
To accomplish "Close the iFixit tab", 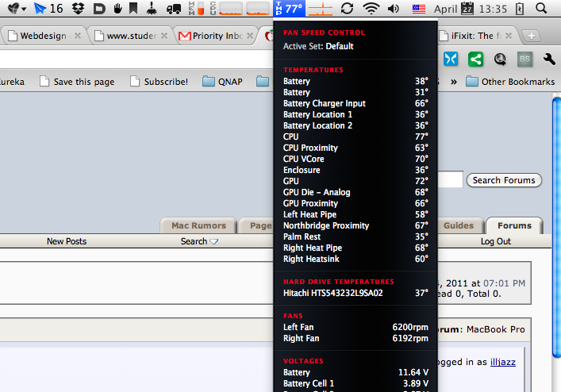I will pyautogui.click(x=509, y=36).
